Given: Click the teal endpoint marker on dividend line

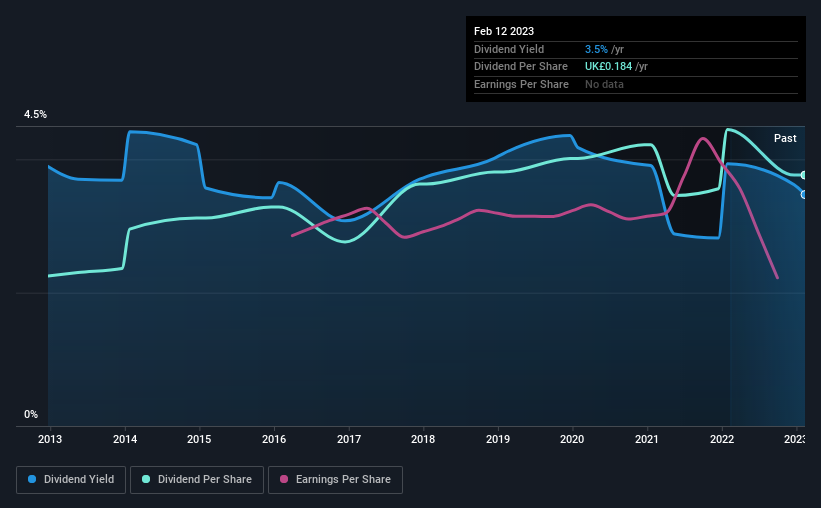Looking at the screenshot, I should pos(804,175).
